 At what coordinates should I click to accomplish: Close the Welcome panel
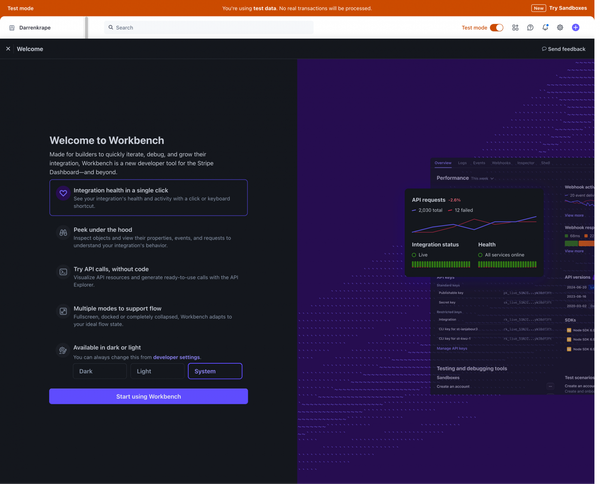[x=8, y=49]
